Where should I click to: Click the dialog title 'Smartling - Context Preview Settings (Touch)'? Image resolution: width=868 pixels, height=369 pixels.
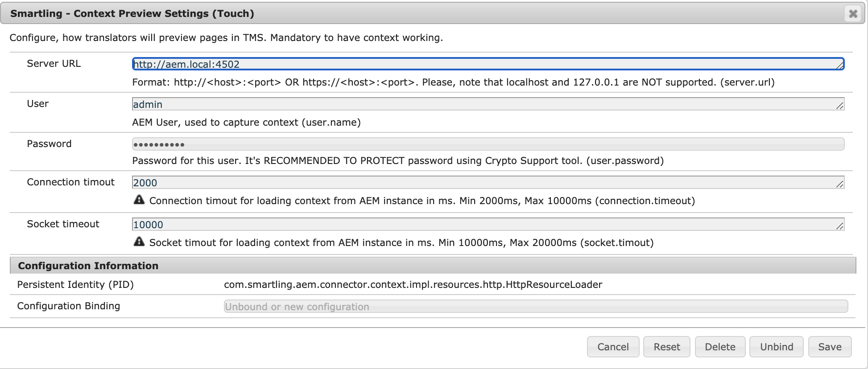(x=132, y=13)
